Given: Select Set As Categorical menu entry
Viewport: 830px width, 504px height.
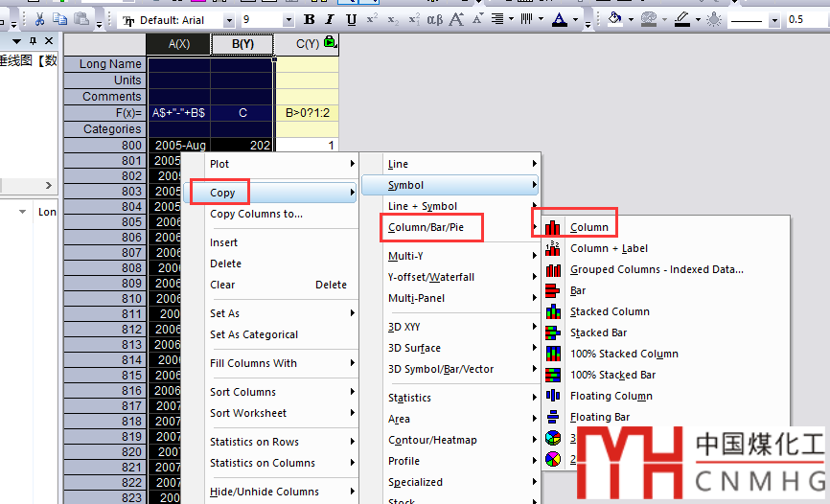Looking at the screenshot, I should (254, 334).
